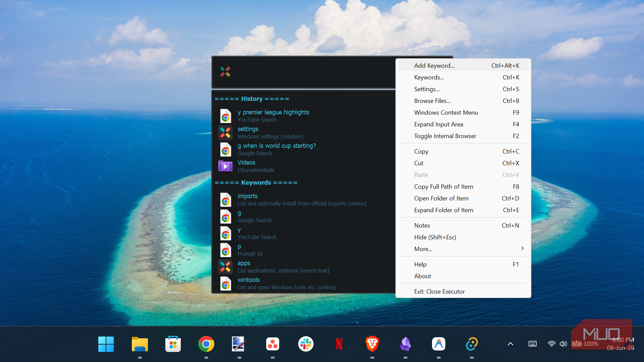Open Keywords... menu entry

[x=464, y=77]
